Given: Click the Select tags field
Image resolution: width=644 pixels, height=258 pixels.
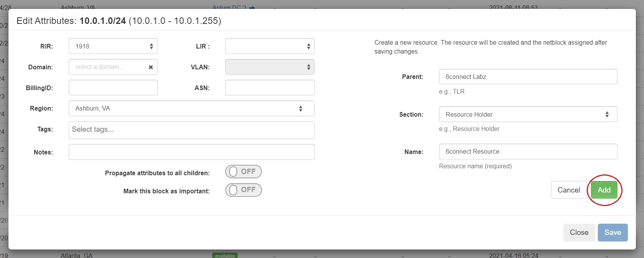Looking at the screenshot, I should pos(191,130).
